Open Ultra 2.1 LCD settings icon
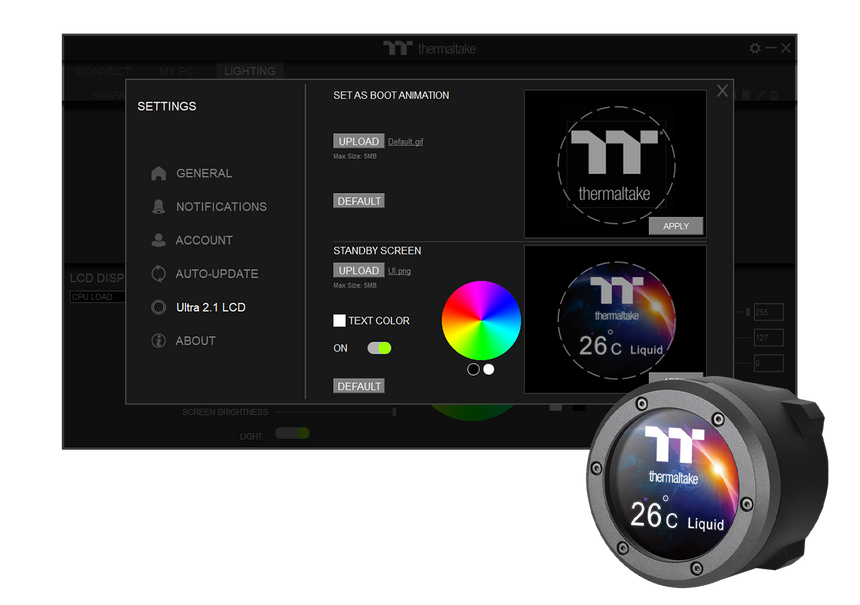Image resolution: width=860 pixels, height=605 pixels. tap(158, 307)
